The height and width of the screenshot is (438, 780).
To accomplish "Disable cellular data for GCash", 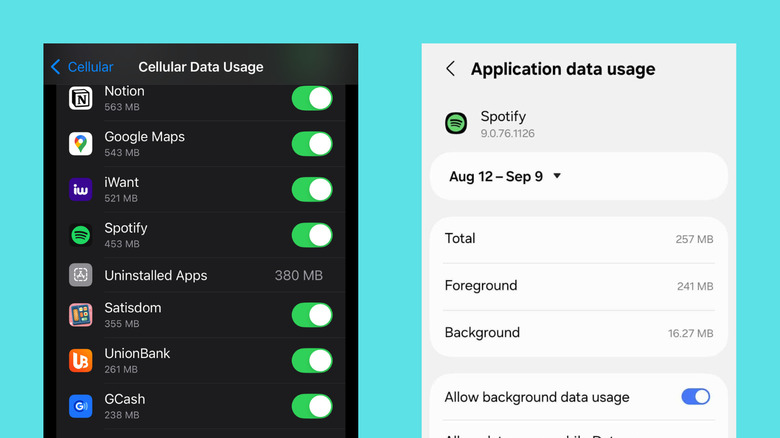I will pos(312,406).
